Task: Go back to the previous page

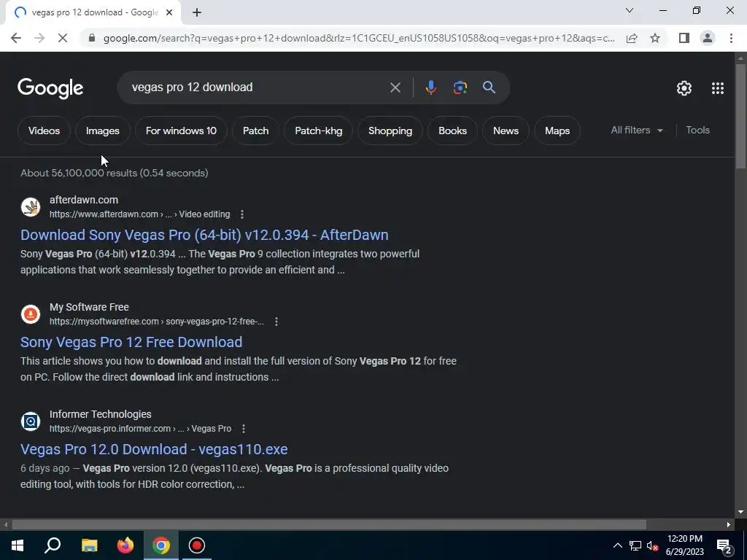Action: coord(16,38)
